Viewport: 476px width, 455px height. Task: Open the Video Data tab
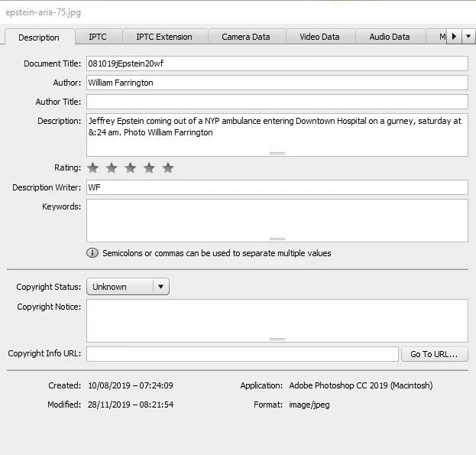pos(319,37)
